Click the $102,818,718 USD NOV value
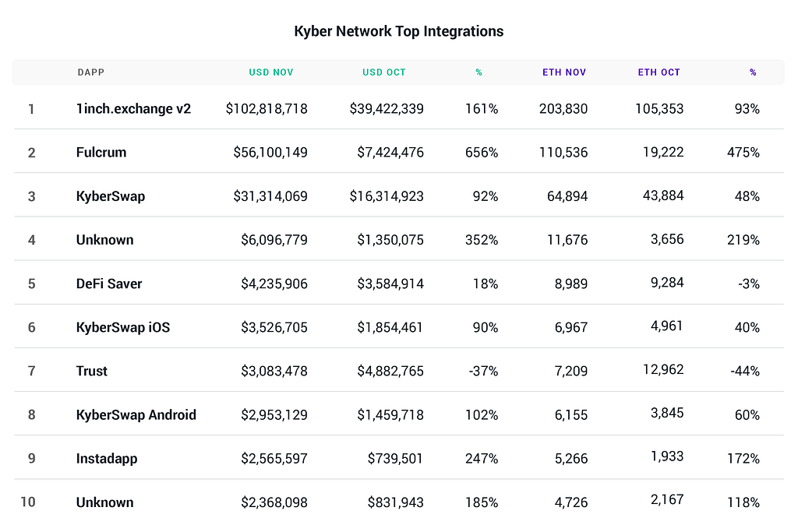 click(x=267, y=108)
